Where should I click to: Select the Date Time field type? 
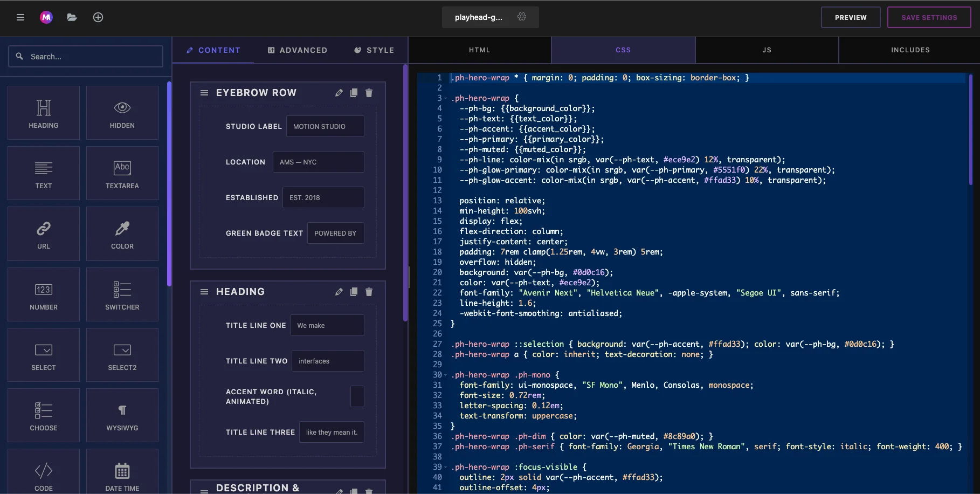pos(122,471)
